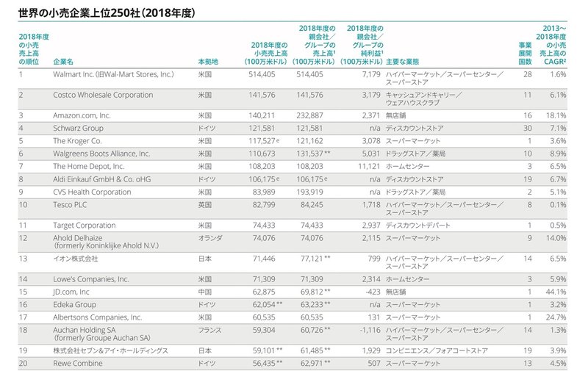
Task: Select Amazon.com, Inc. company name
Action: (82, 115)
